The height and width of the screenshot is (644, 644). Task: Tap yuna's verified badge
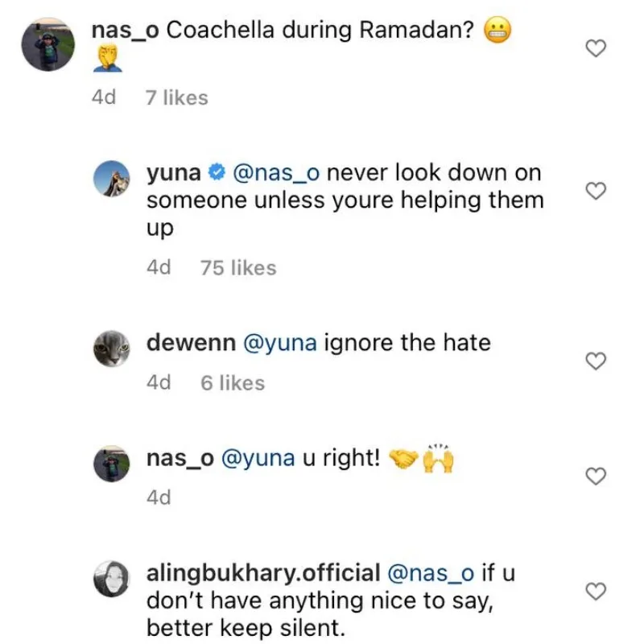217,172
